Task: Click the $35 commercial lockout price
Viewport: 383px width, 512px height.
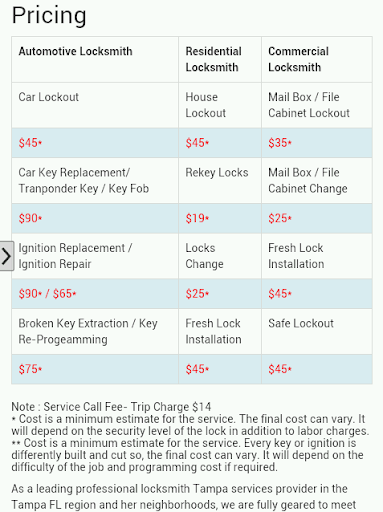Action: [x=280, y=143]
